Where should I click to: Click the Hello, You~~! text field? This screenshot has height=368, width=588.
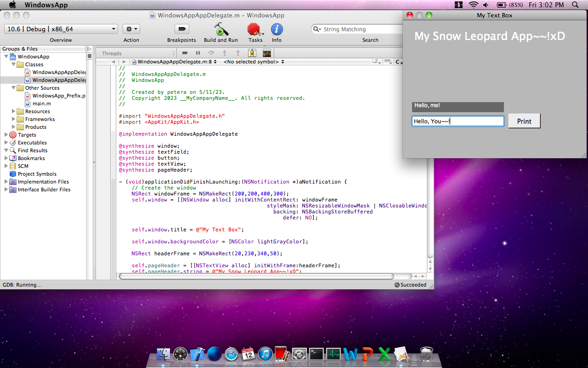(458, 121)
